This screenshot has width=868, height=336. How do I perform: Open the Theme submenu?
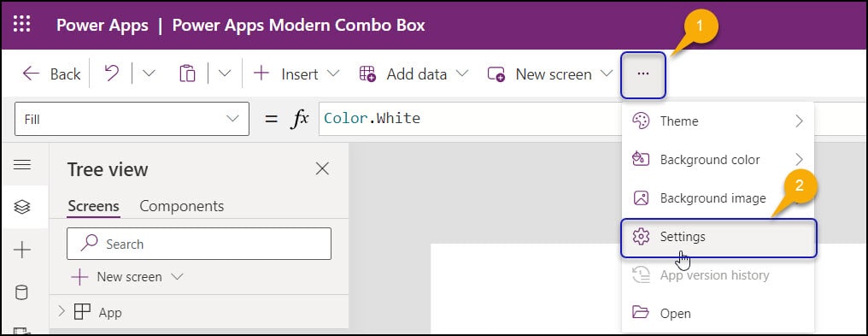point(718,121)
